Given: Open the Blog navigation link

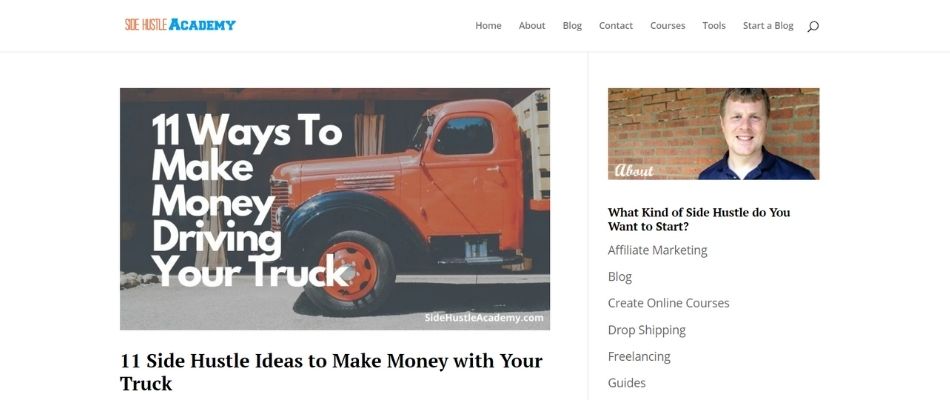Looking at the screenshot, I should (x=572, y=25).
